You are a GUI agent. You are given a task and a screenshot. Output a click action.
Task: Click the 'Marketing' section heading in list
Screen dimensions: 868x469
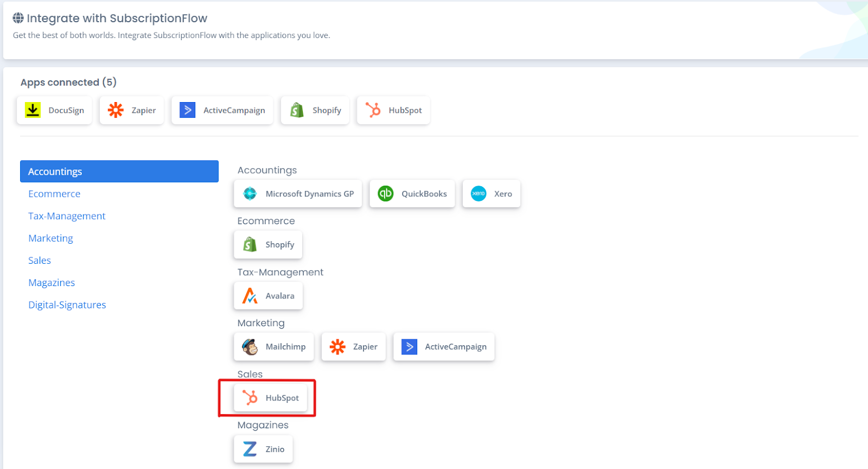pyautogui.click(x=261, y=323)
